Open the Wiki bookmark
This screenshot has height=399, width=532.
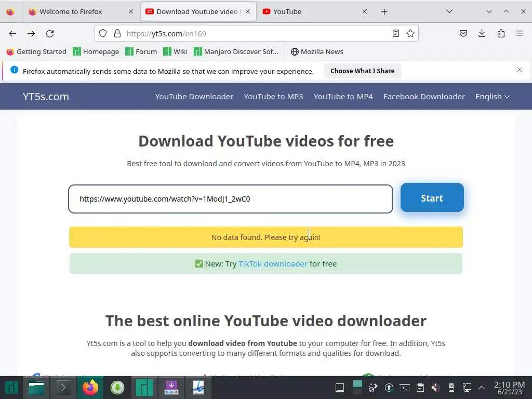[x=176, y=51]
